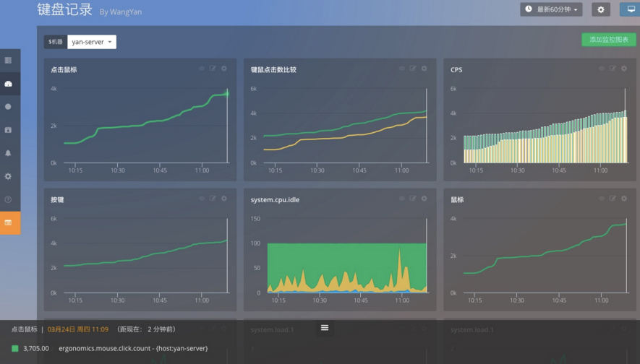
Task: Open the list view sidebar icon
Action: [8, 61]
